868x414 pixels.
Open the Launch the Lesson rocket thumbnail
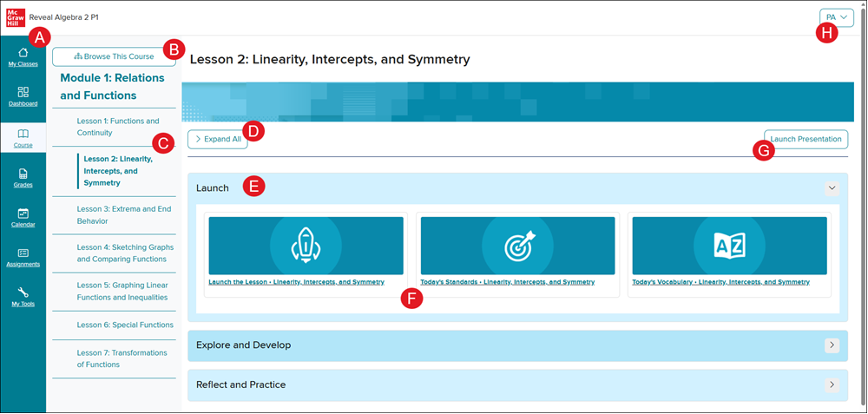click(306, 246)
